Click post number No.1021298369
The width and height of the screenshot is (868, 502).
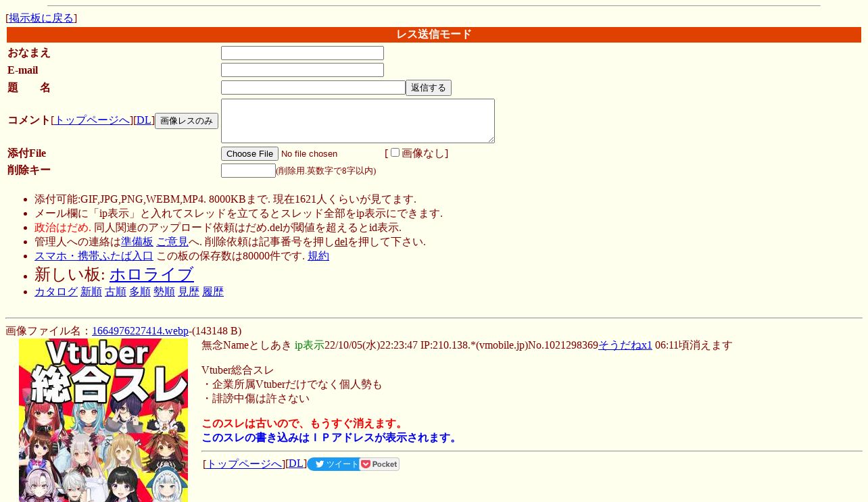[x=563, y=345]
